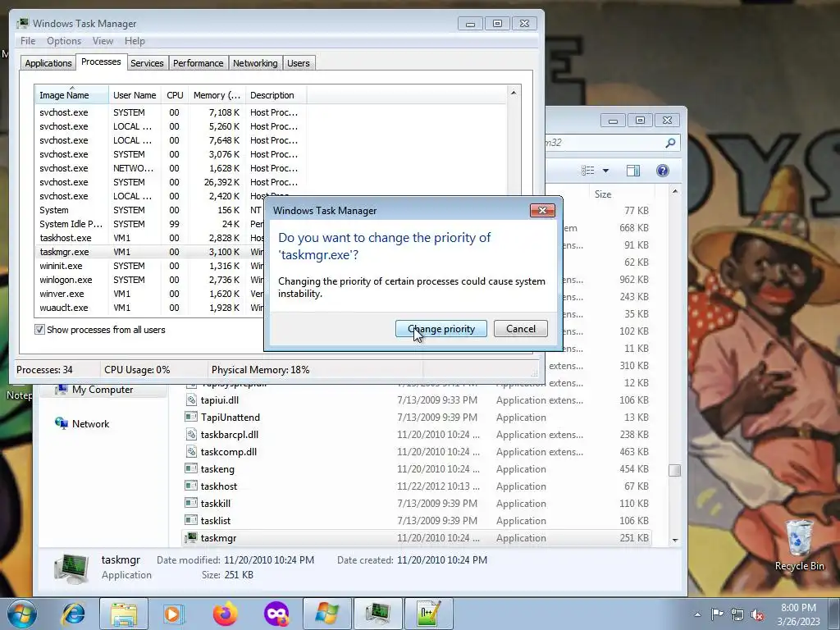Viewport: 840px width, 630px height.
Task: Select taskmgr.exe process row
Action: click(149, 252)
